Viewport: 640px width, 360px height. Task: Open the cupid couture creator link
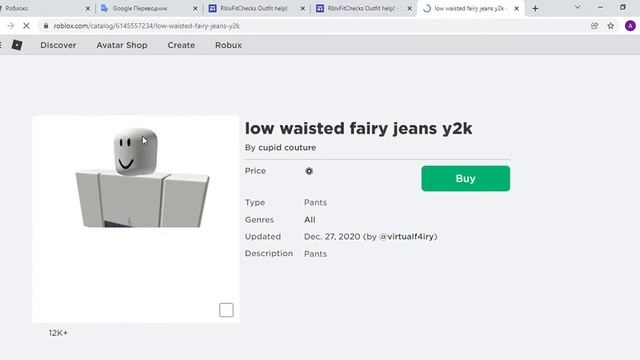(287, 147)
